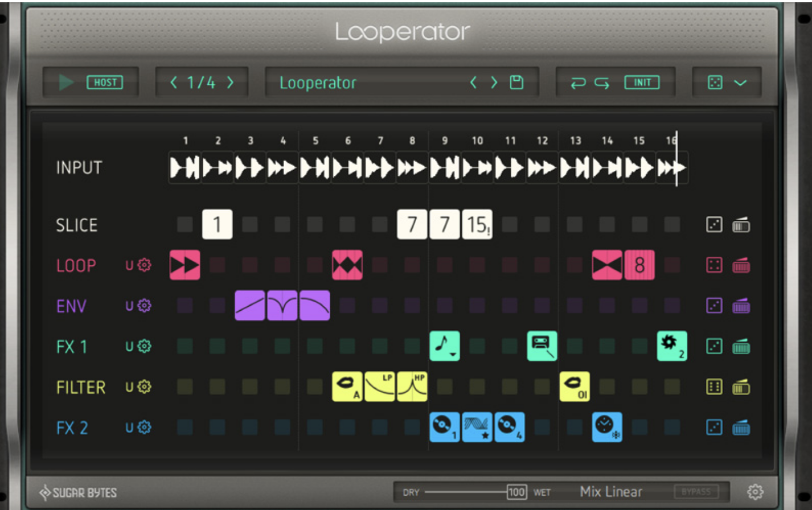812x510 pixels.
Task: Click the save preset floppy disk icon
Action: (516, 83)
